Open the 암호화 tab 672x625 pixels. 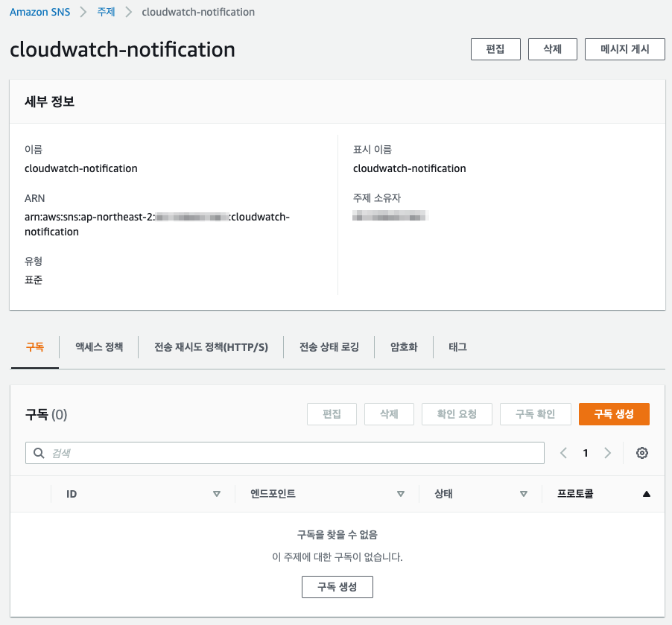pos(404,347)
